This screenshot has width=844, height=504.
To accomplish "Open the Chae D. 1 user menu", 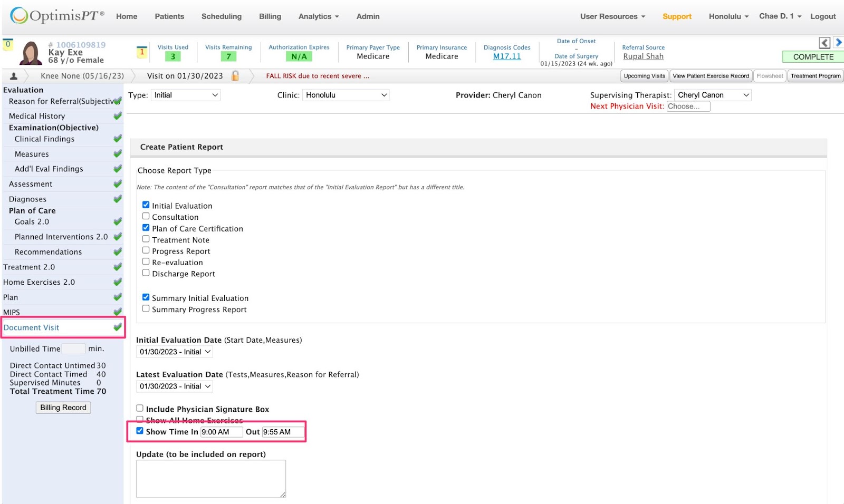I will point(780,16).
